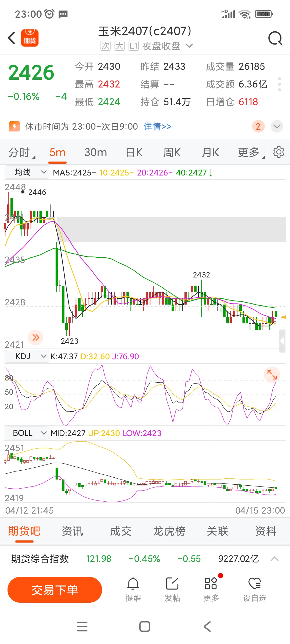Viewport: 290px width, 644px height.
Task: Open the notification count badge 2
Action: 258,126
